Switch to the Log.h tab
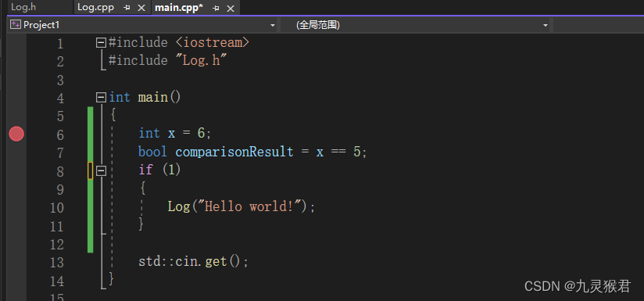This screenshot has height=301, width=644. click(23, 7)
